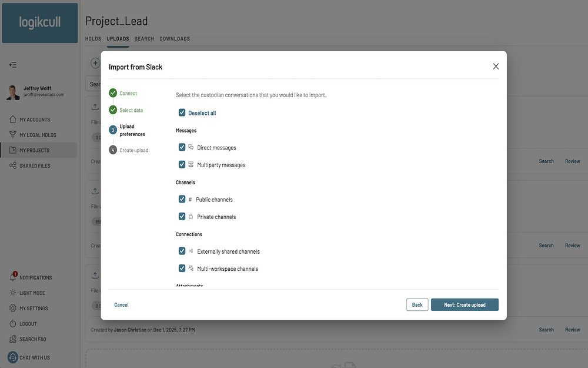Click step 4 circle icon

(113, 150)
